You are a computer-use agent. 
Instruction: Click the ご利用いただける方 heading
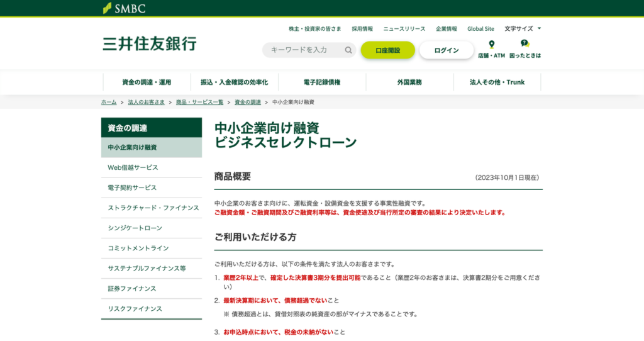pyautogui.click(x=255, y=237)
